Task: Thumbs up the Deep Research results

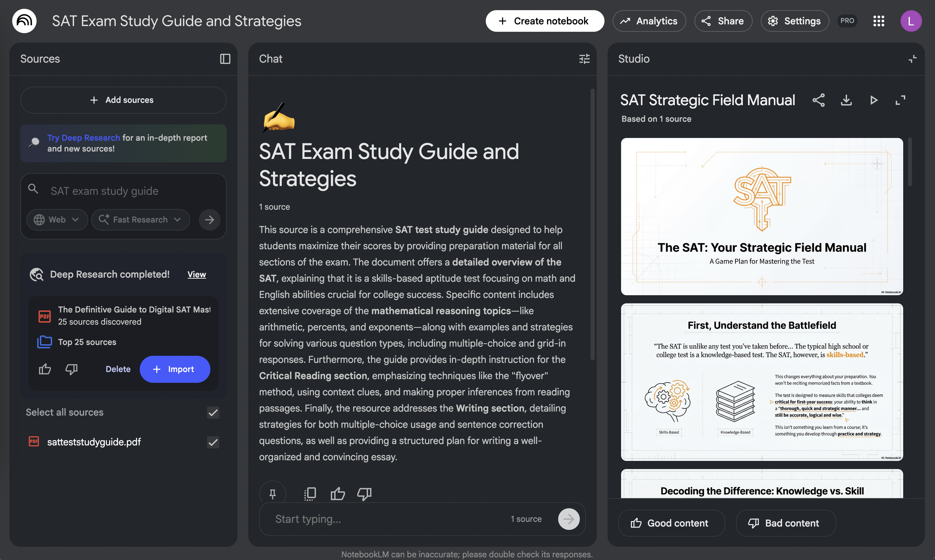Action: pos(45,369)
